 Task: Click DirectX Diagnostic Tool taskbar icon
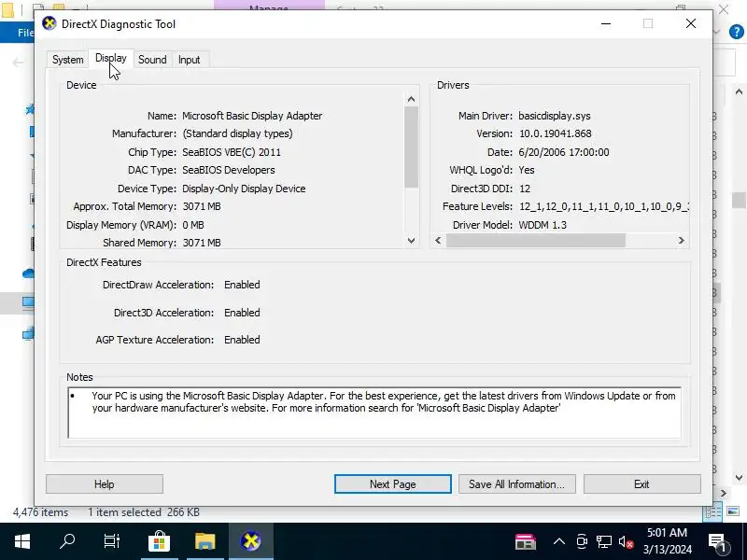pyautogui.click(x=251, y=541)
